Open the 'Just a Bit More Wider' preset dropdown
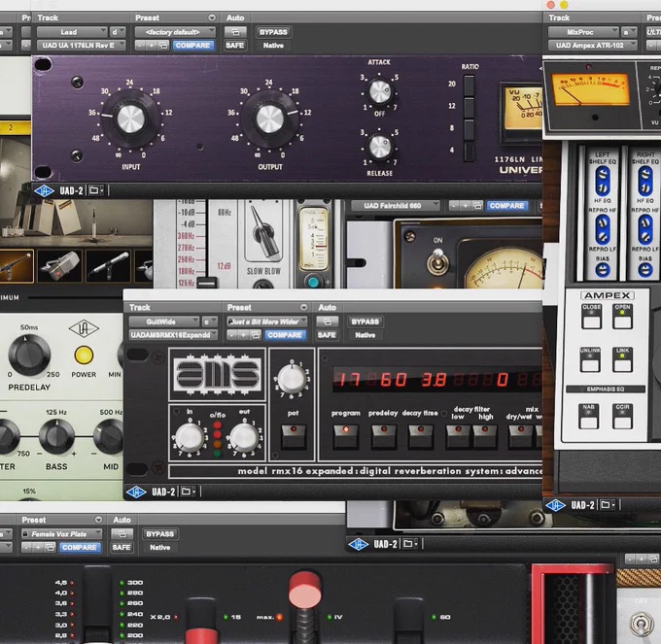The width and height of the screenshot is (661, 644). [x=267, y=322]
